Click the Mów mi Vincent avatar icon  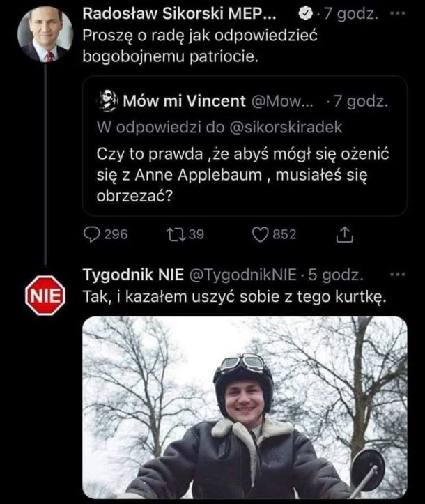pyautogui.click(x=107, y=101)
